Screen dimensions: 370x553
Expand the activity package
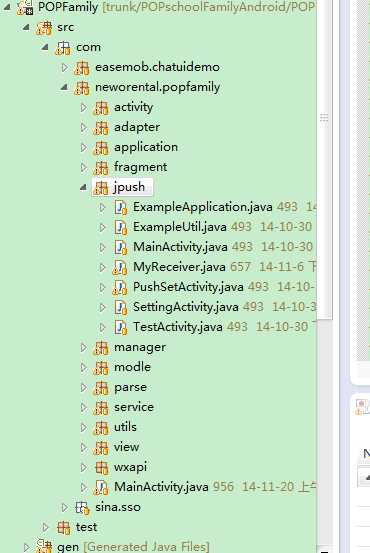click(83, 107)
